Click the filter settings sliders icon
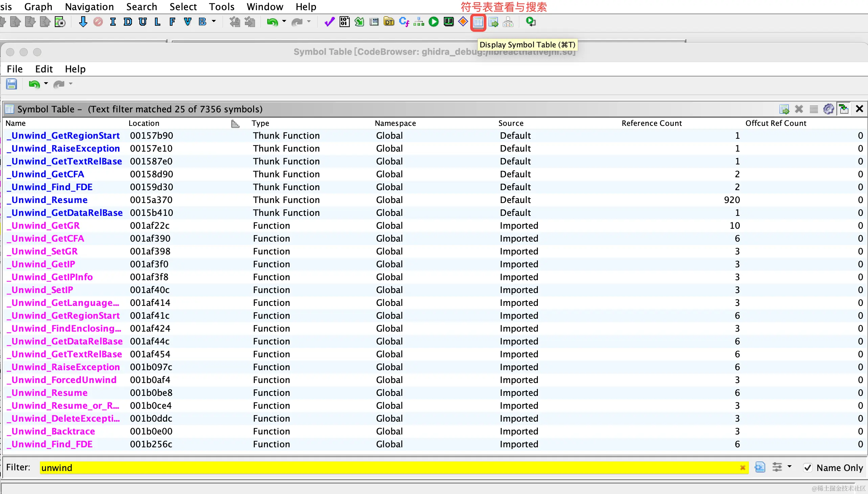This screenshot has height=494, width=868. [777, 468]
